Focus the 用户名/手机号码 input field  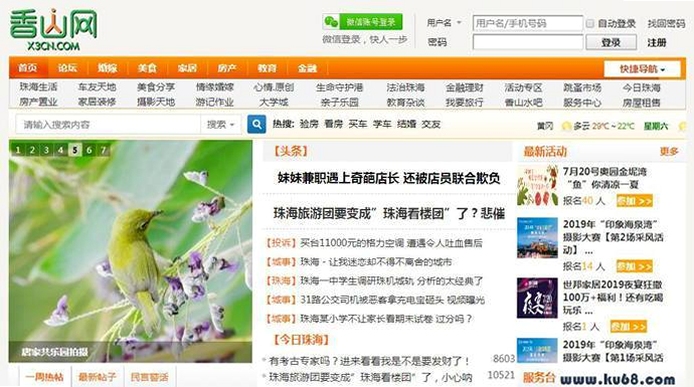point(528,23)
